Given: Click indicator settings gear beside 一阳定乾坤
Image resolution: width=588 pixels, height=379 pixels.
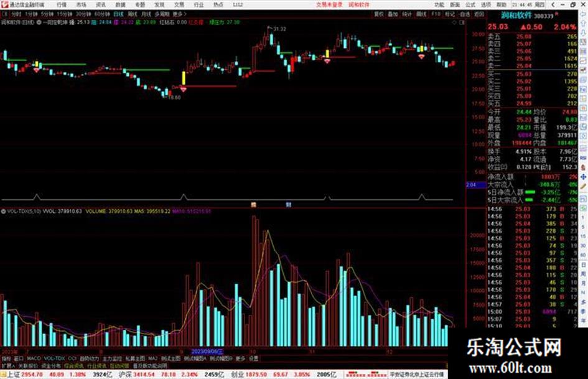Looking at the screenshot, I should (x=39, y=22).
